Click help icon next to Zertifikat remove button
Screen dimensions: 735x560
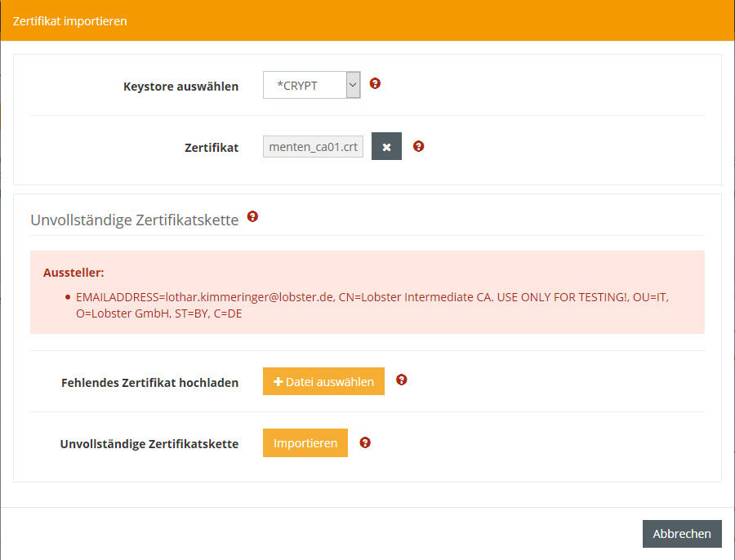[x=418, y=146]
